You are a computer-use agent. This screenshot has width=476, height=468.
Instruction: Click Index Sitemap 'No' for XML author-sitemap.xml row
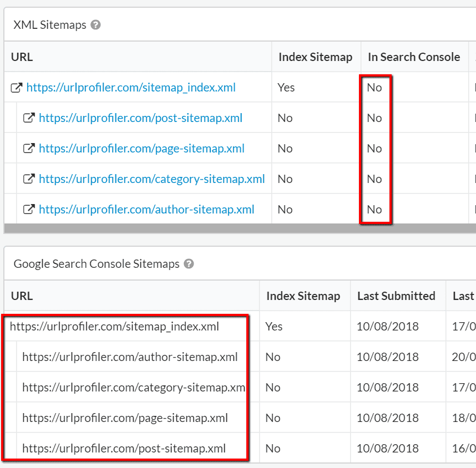[x=285, y=210]
